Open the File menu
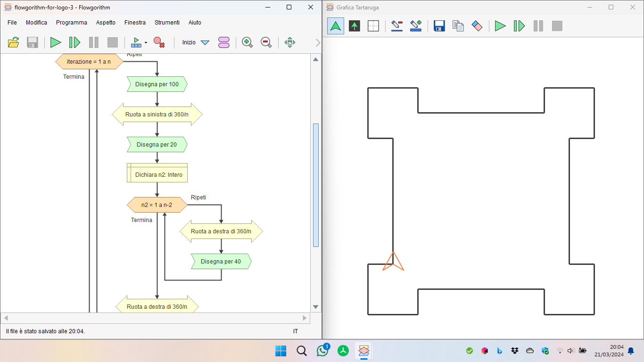 pyautogui.click(x=12, y=22)
